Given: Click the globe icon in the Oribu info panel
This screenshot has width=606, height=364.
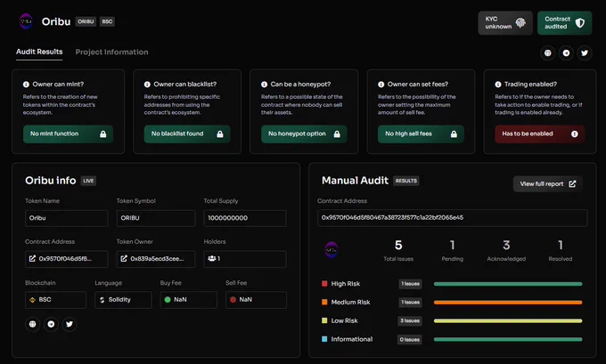Looking at the screenshot, I should [x=32, y=324].
